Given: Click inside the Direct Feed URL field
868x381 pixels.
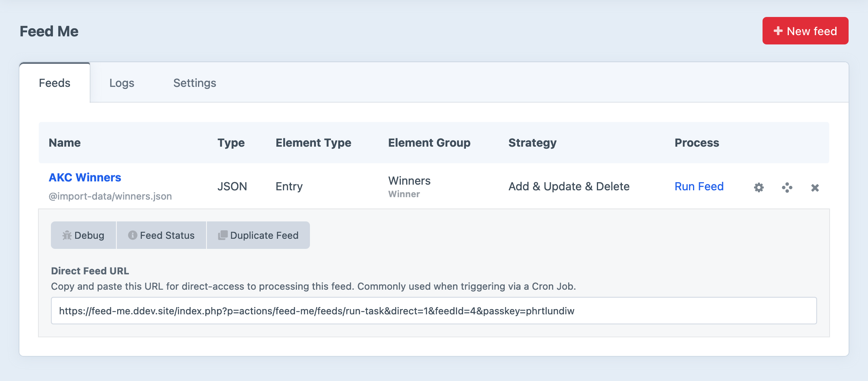Looking at the screenshot, I should pos(433,311).
